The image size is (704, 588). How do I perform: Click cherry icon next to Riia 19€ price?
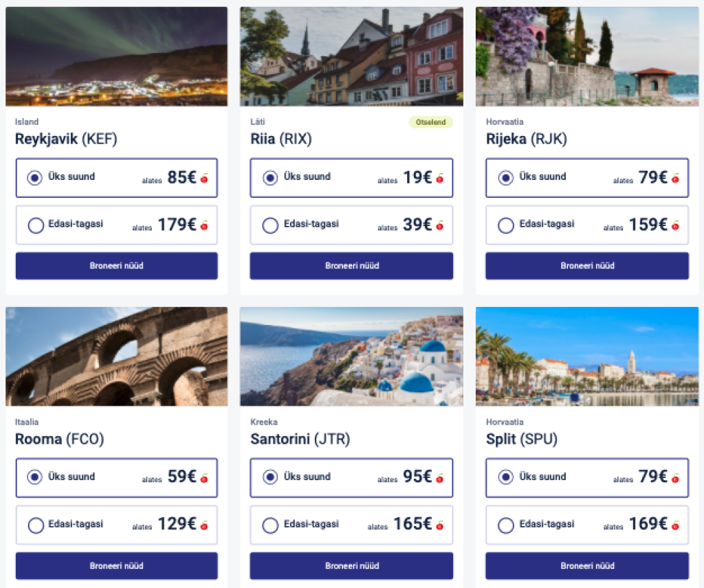pos(440,179)
